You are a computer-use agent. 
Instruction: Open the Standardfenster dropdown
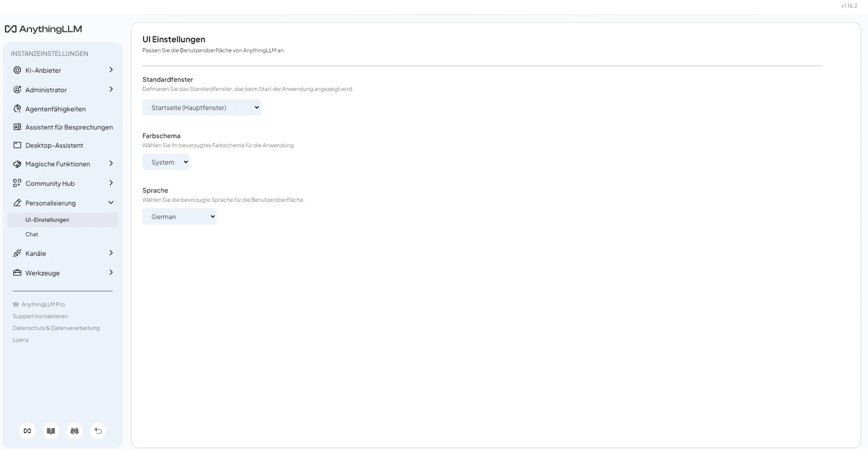pos(201,107)
